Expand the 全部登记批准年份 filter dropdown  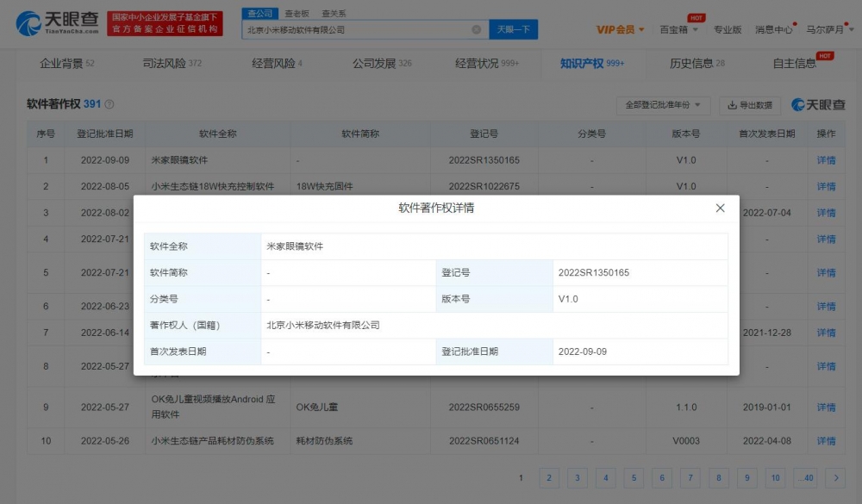663,105
